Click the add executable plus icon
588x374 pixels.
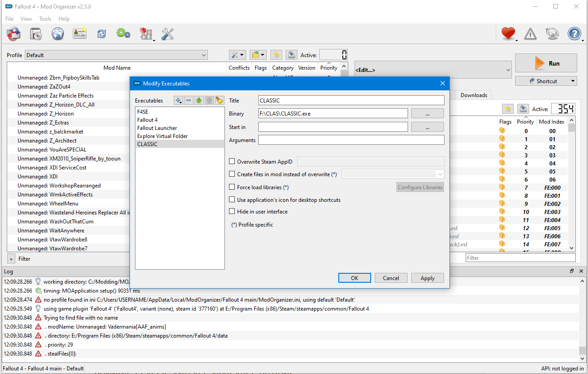pos(179,100)
